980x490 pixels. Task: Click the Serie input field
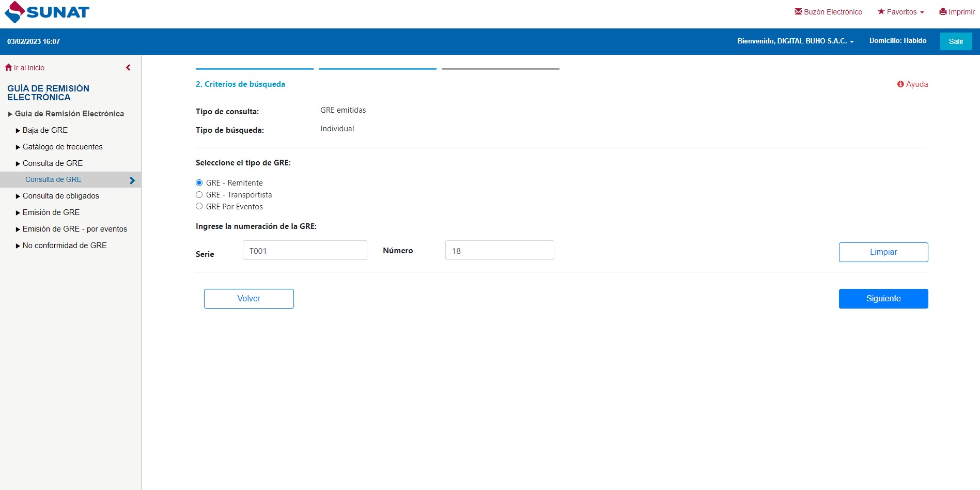305,251
